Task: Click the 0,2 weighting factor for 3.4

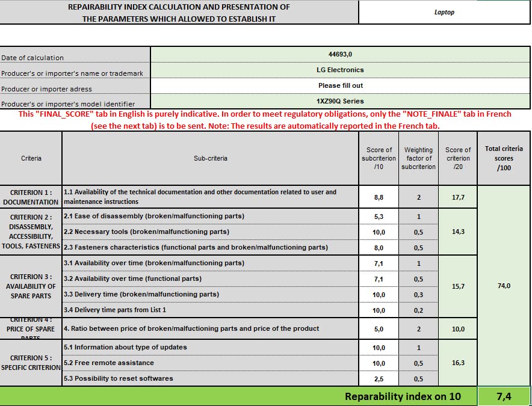Action: [x=418, y=310]
